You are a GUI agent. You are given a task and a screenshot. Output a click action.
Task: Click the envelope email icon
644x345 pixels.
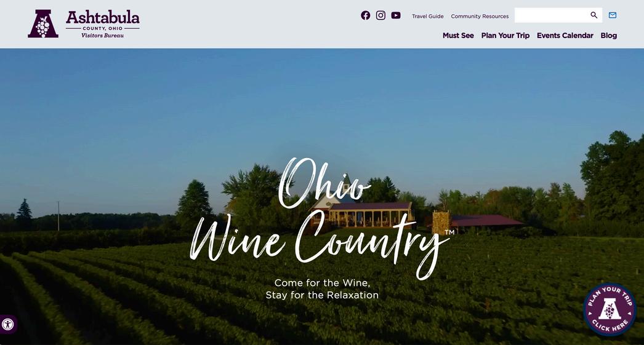coord(613,15)
